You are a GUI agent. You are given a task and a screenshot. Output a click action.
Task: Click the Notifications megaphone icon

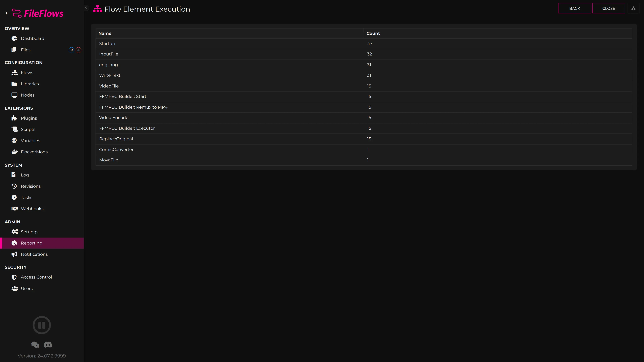point(14,254)
